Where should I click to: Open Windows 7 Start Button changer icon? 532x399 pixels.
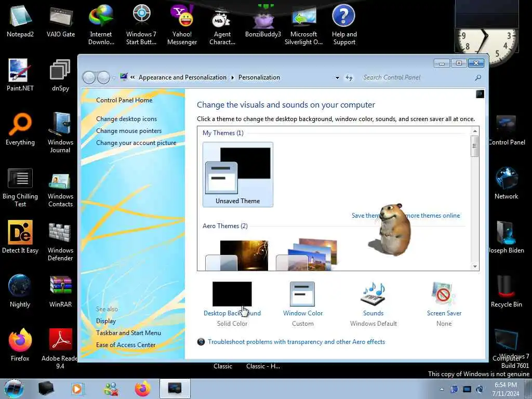(141, 25)
